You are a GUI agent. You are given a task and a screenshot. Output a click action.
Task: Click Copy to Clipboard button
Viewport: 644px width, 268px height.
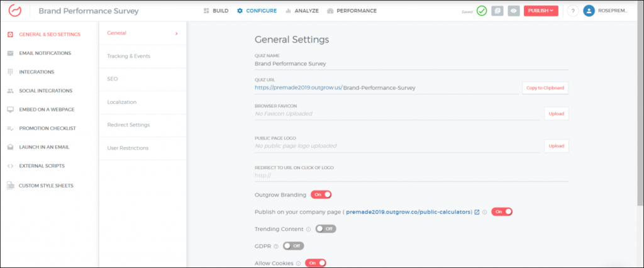coord(545,87)
